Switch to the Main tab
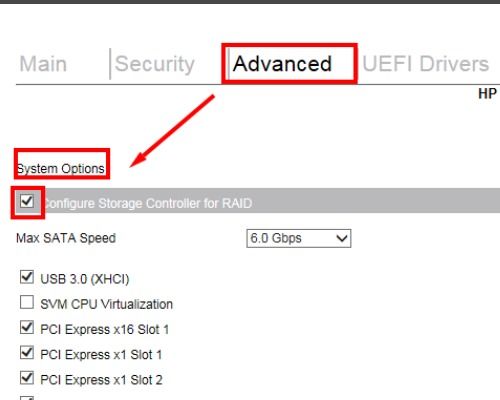 point(43,64)
